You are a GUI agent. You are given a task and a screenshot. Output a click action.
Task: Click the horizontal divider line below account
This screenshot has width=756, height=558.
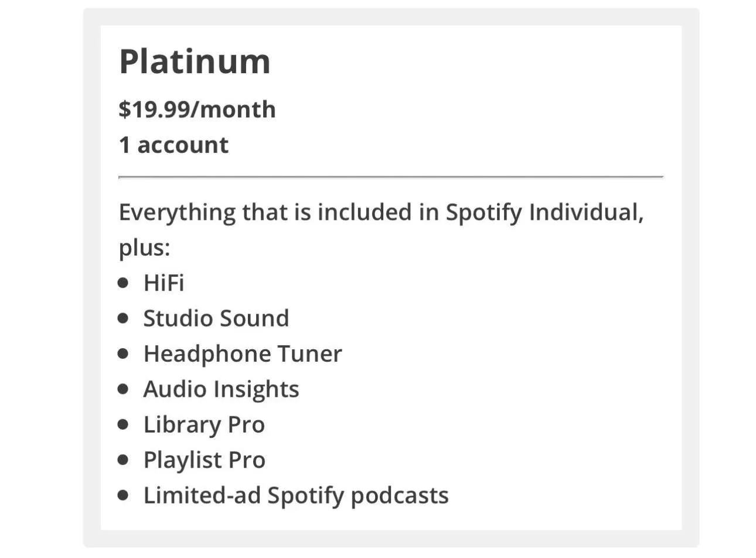[x=390, y=176]
